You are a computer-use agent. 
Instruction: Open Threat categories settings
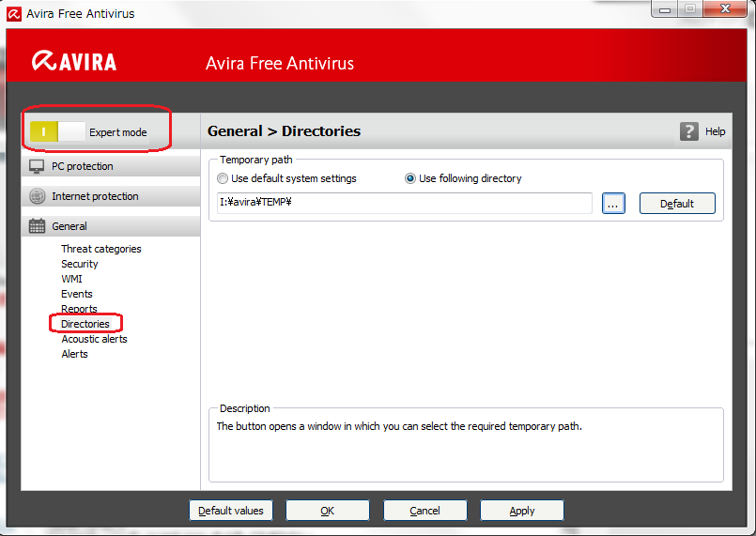101,249
